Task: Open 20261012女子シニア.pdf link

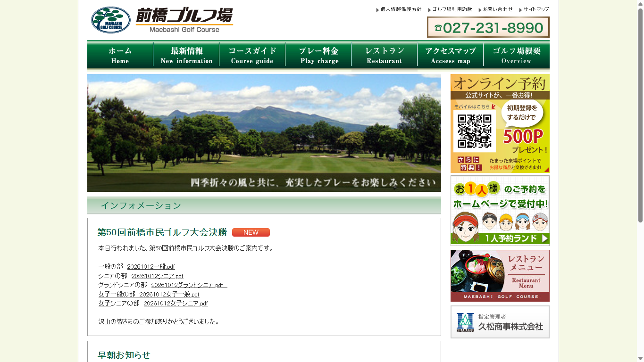Action: [x=176, y=304]
